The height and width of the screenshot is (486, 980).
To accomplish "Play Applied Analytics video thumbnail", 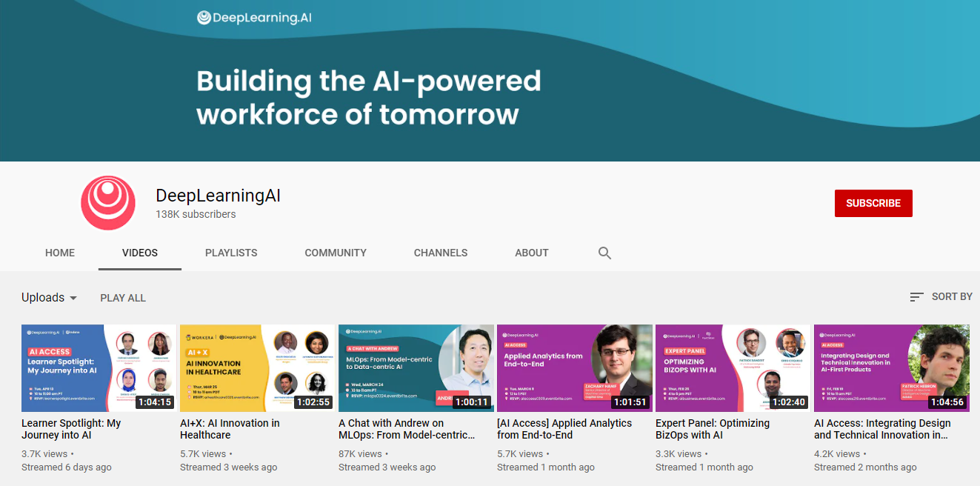I will pos(575,368).
